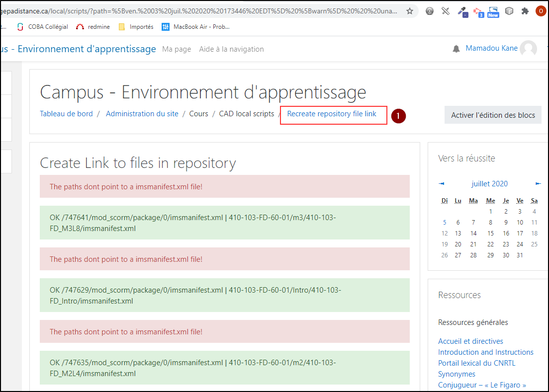Bookmark this page with the star icon
The height and width of the screenshot is (392, 549).
(x=410, y=11)
